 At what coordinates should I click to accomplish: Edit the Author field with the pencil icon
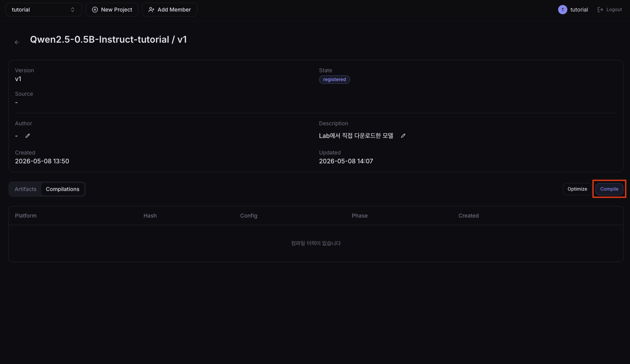click(x=28, y=136)
